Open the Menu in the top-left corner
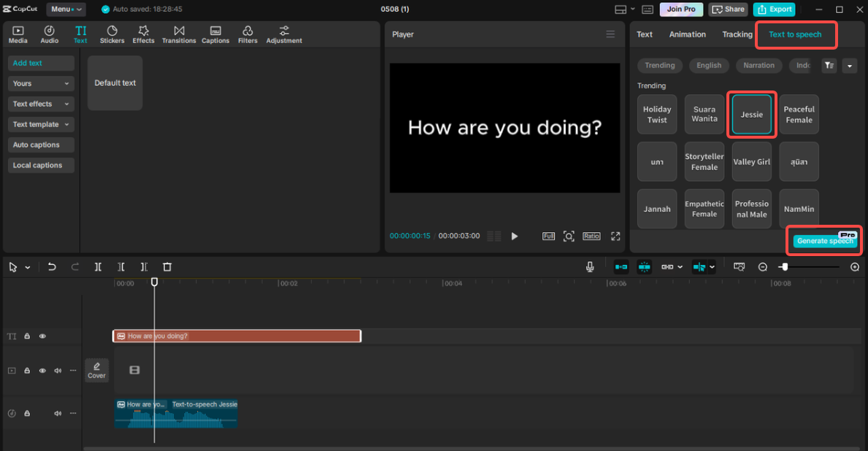 [x=66, y=9]
